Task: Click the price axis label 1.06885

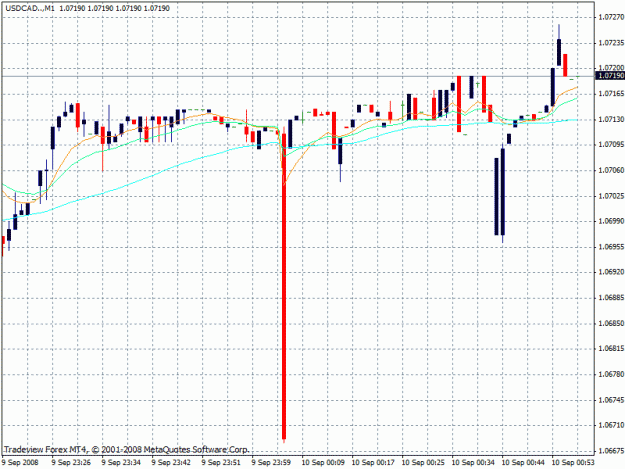Action: [611, 298]
